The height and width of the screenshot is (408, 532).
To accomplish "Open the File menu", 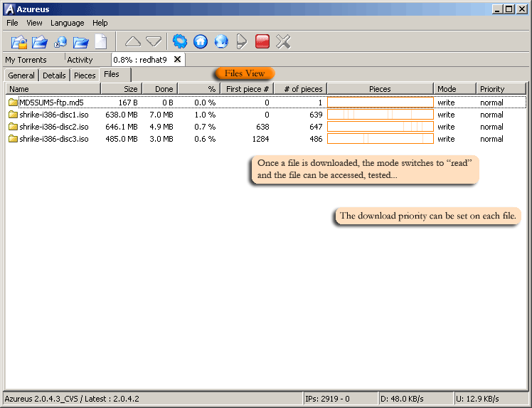I will (x=12, y=23).
